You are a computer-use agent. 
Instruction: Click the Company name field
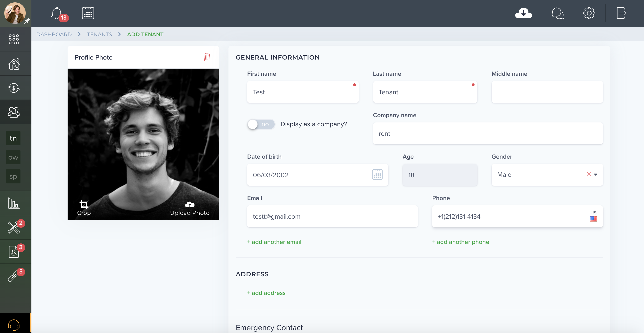pyautogui.click(x=488, y=133)
